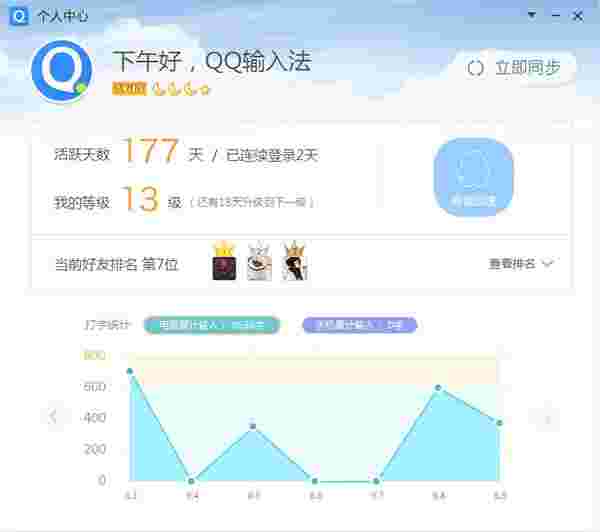600x532 pixels.
Task: Click 已连续登录2天 text
Action: [x=272, y=155]
